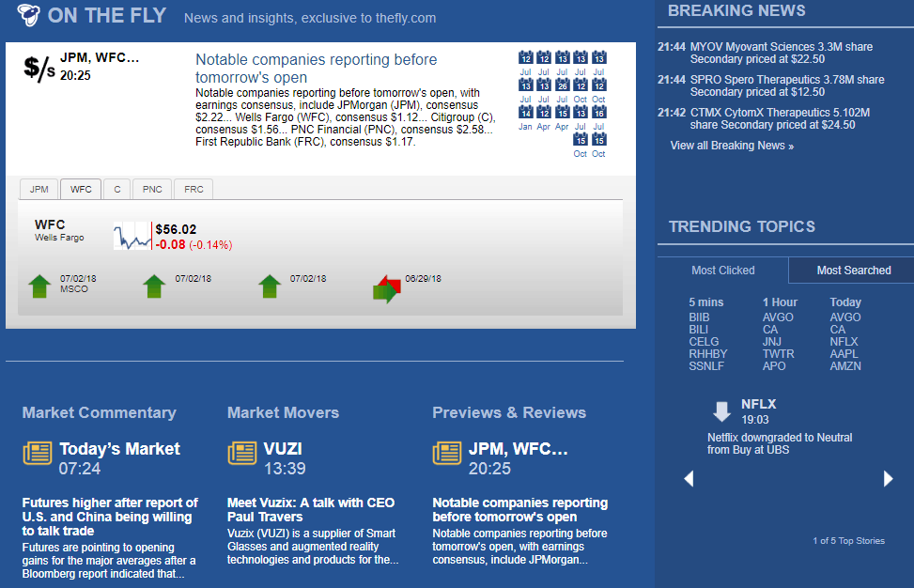
Task: Click AVGO under Today column
Action: coord(845,317)
